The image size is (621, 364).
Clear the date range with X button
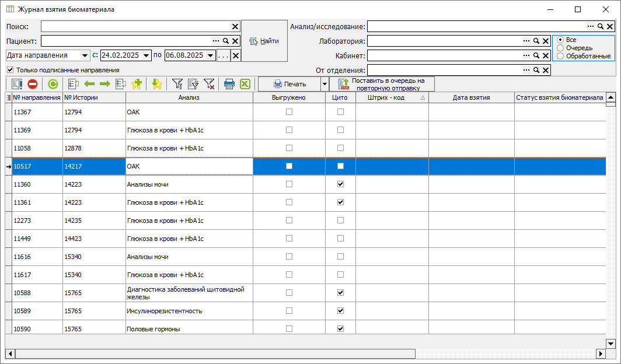[236, 55]
